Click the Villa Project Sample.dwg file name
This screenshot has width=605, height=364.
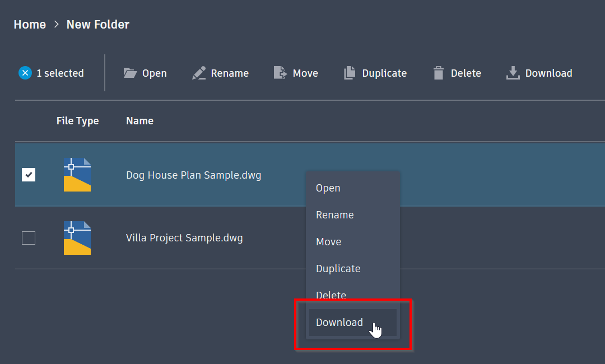(x=184, y=238)
